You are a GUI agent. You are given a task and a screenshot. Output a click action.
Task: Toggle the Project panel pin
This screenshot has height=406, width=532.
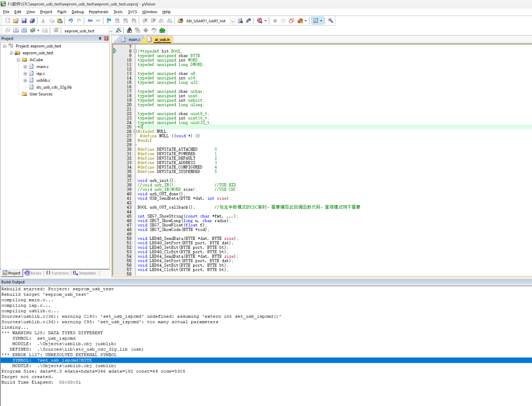(x=100, y=38)
